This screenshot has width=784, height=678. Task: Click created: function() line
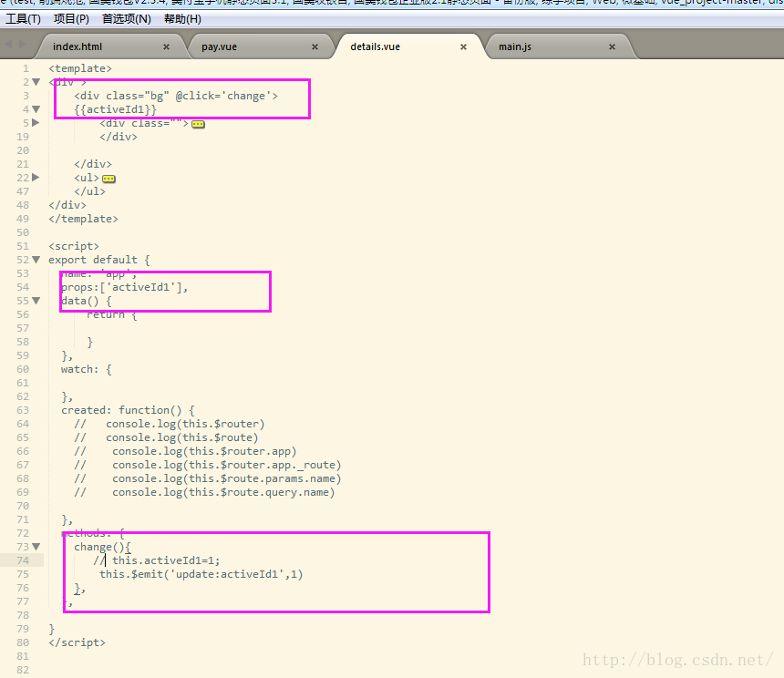pyautogui.click(x=128, y=410)
